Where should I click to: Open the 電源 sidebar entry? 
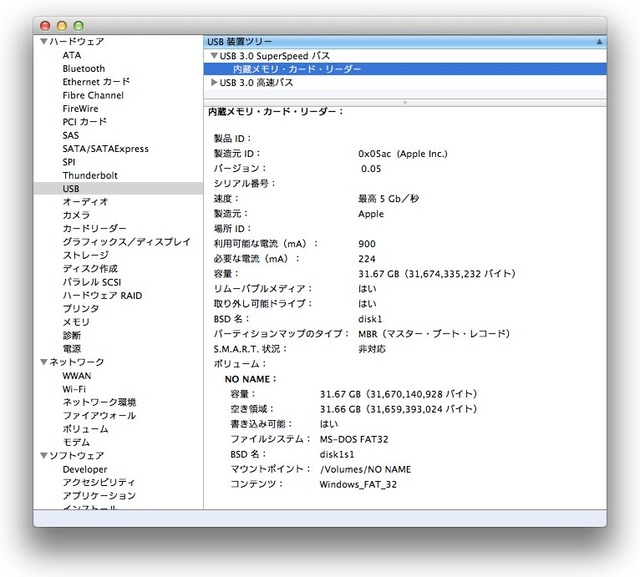click(x=72, y=349)
